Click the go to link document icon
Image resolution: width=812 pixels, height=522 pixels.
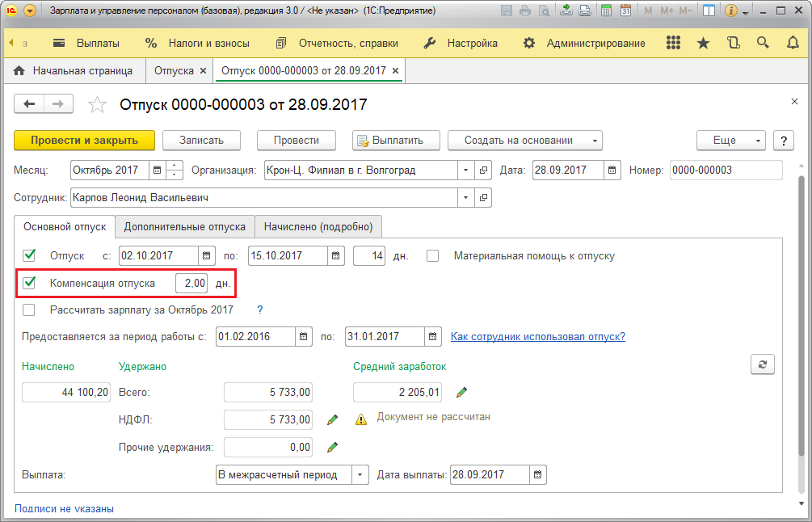pyautogui.click(x=585, y=11)
